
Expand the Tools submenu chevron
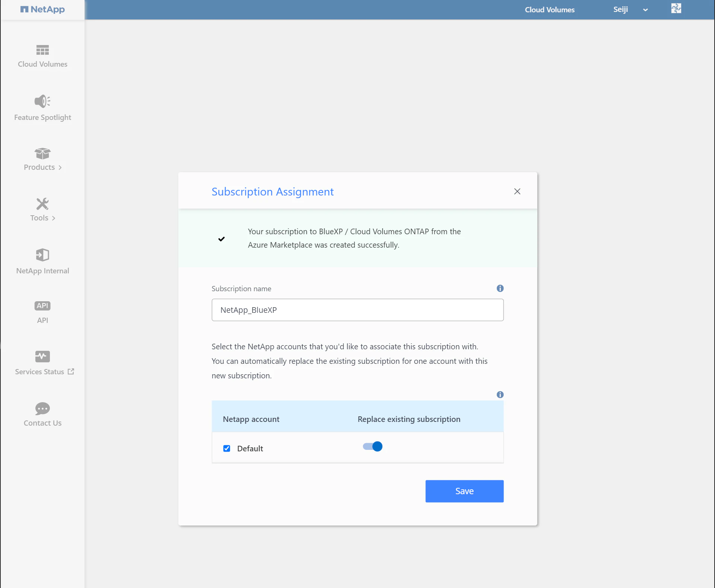click(x=54, y=218)
